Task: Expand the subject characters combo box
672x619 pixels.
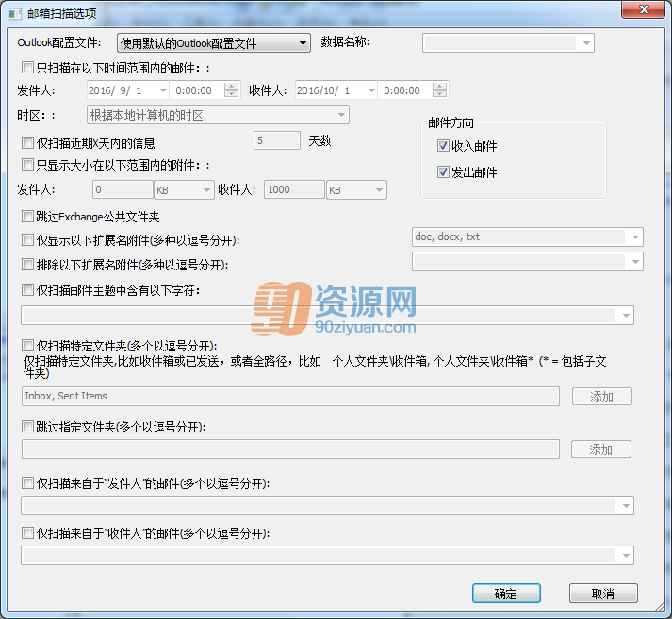Action: click(626, 316)
